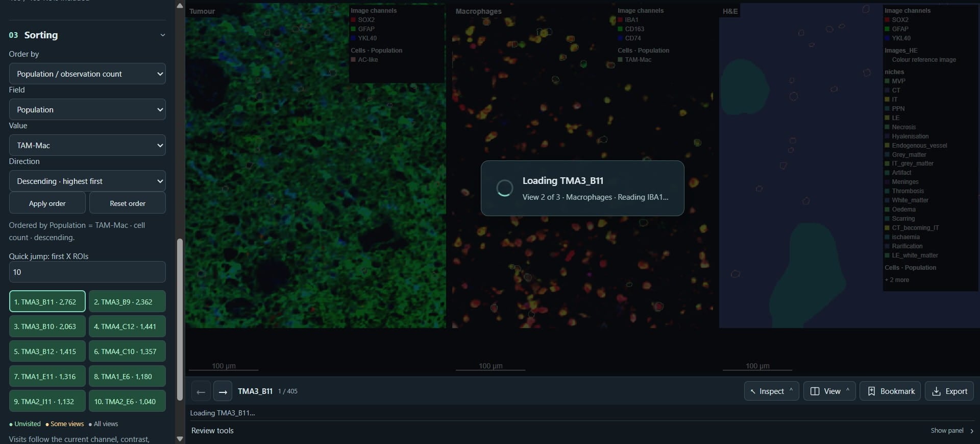Toggle AC-like population in Tumour legend

pos(364,60)
